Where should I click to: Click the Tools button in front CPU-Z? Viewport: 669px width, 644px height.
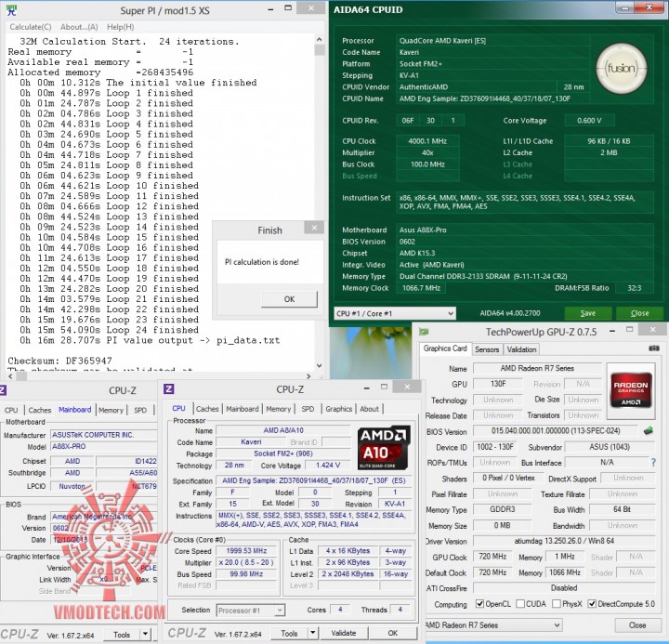click(289, 633)
